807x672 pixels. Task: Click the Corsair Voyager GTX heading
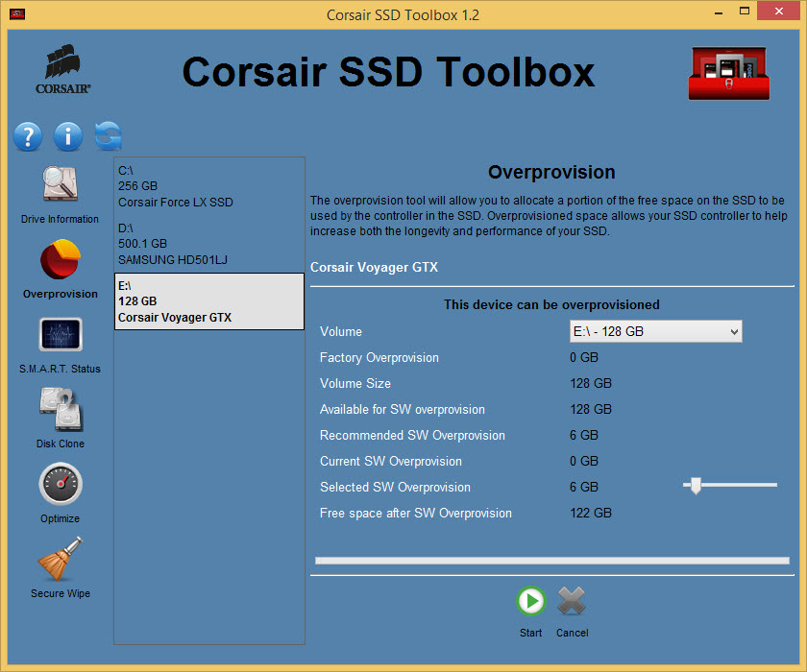[x=374, y=268]
